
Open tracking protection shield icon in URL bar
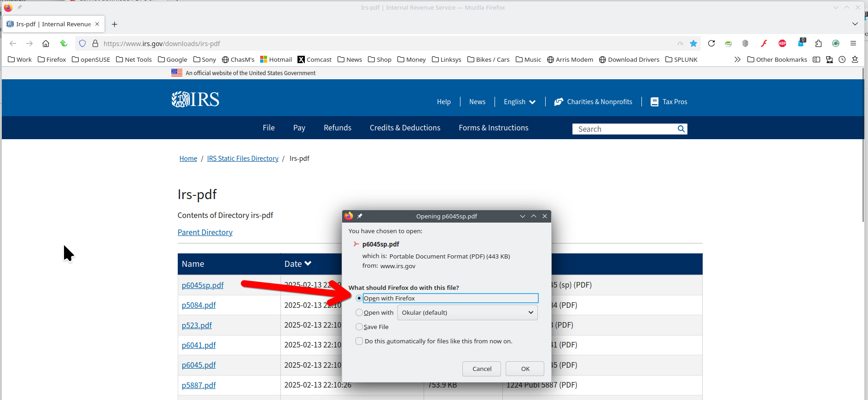(82, 43)
